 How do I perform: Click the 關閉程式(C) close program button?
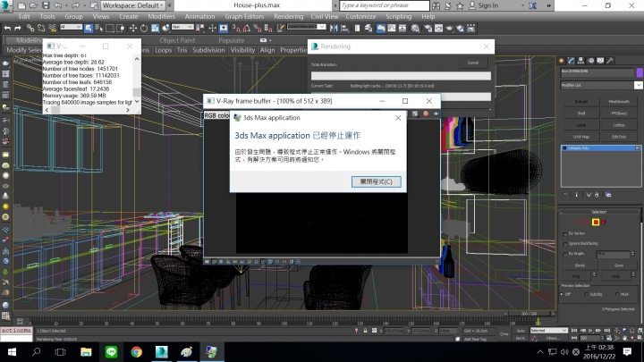tap(377, 181)
